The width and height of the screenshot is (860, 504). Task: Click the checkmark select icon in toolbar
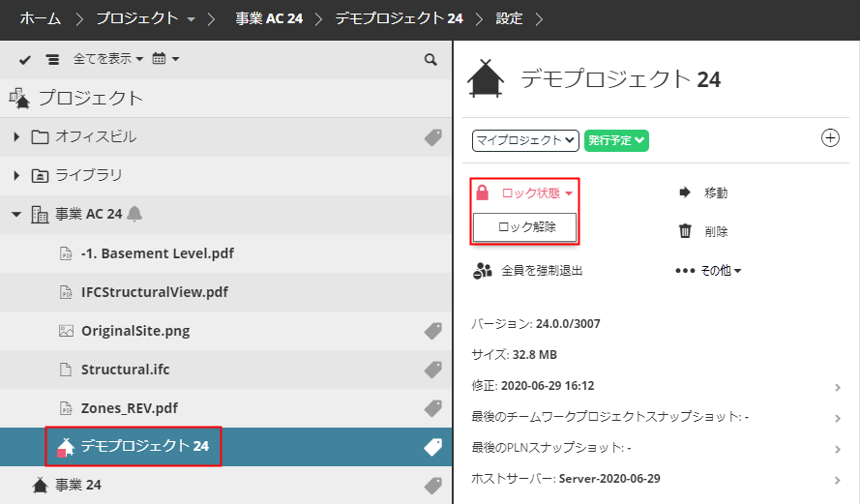click(x=25, y=60)
